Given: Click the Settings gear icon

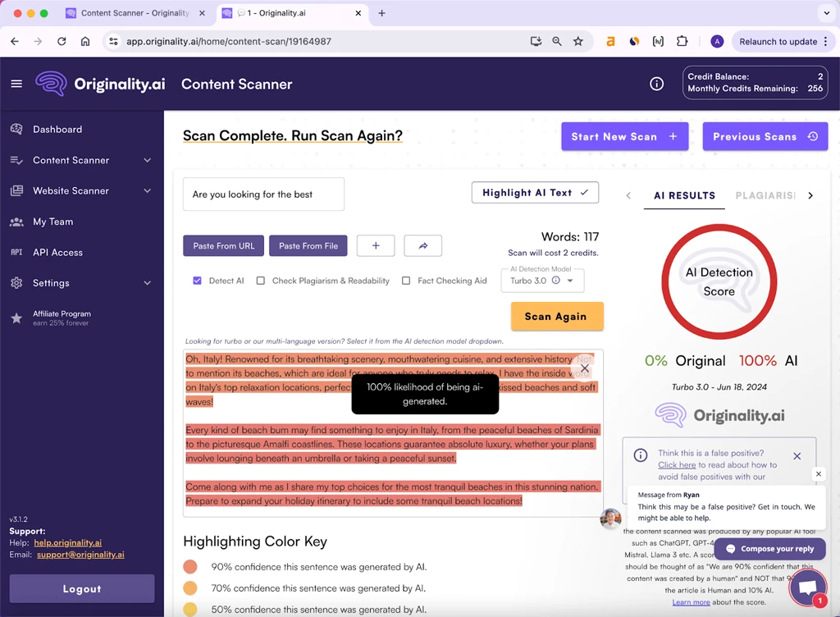Looking at the screenshot, I should (16, 283).
